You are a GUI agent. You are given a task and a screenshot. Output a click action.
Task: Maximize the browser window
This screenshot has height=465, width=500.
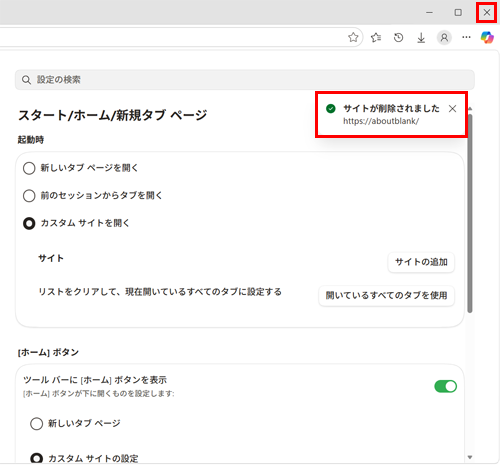tap(458, 12)
